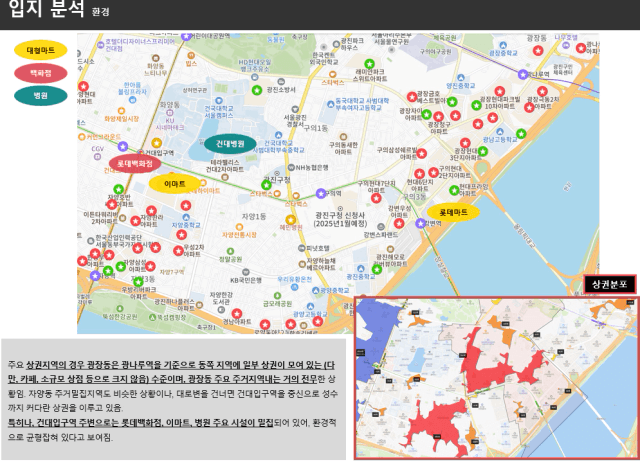Click the gray icon beside 피닉호텔
The height and width of the screenshot is (462, 640).
302,248
